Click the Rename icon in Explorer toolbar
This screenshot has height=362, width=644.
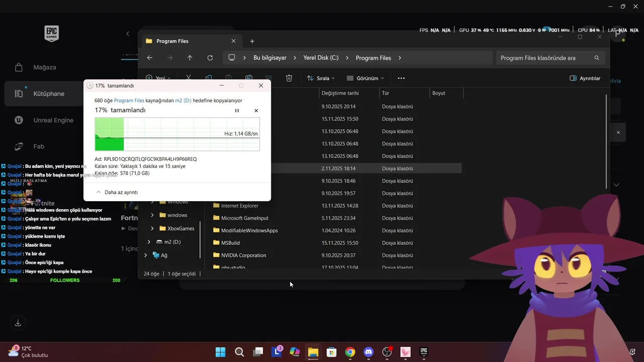pyautogui.click(x=249, y=78)
